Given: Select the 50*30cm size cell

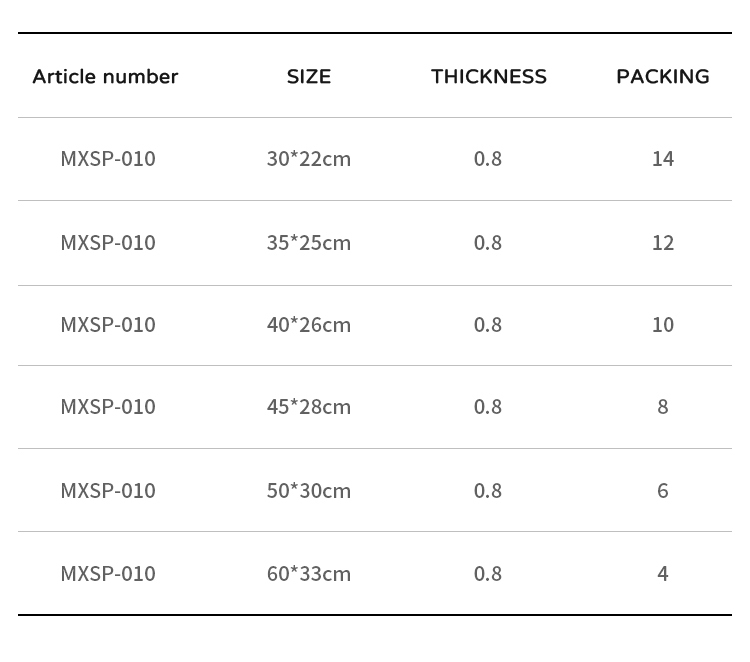Looking at the screenshot, I should (x=308, y=491).
